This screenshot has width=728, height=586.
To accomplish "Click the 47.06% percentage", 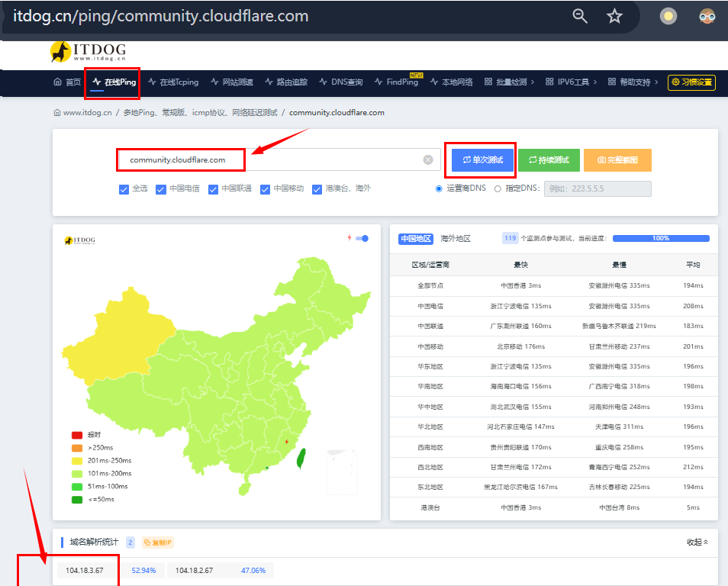I will pyautogui.click(x=253, y=570).
